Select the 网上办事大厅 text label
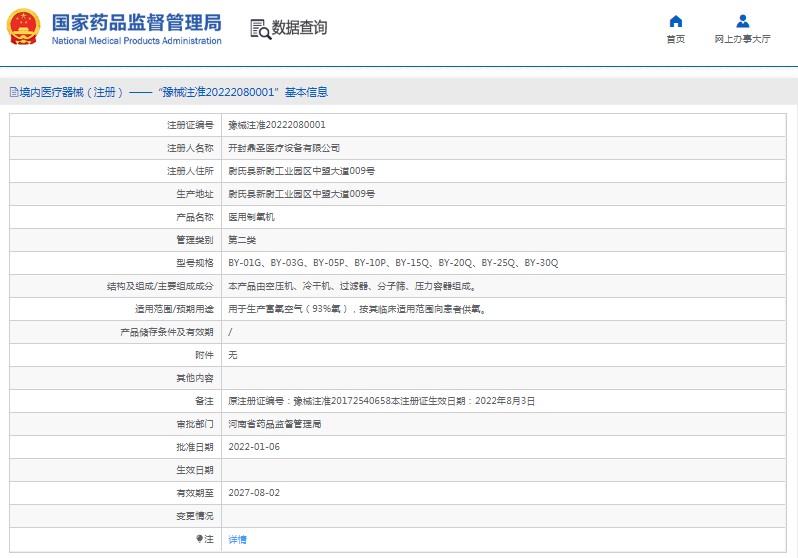 (x=742, y=39)
